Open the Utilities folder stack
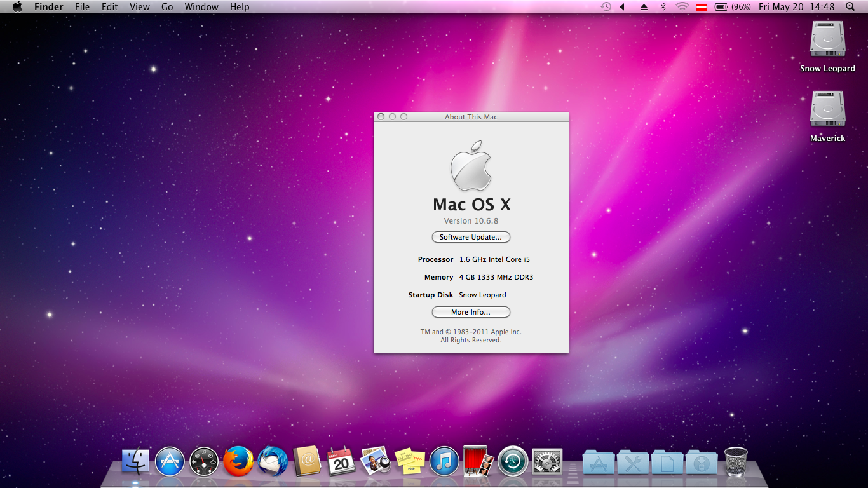 click(x=633, y=462)
